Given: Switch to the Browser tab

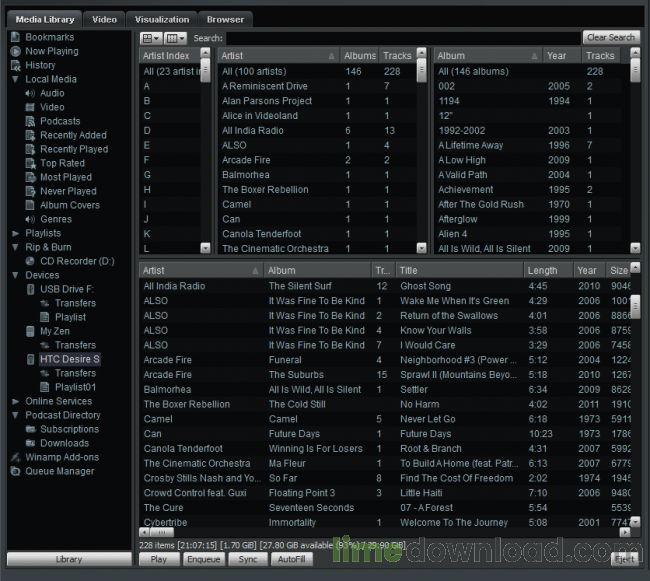Looking at the screenshot, I should (225, 19).
